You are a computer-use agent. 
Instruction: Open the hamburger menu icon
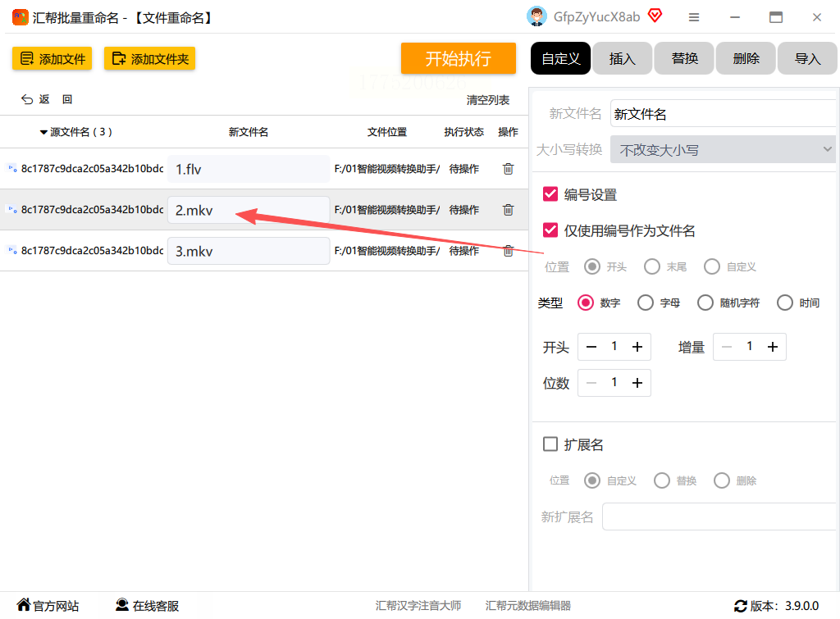point(694,18)
